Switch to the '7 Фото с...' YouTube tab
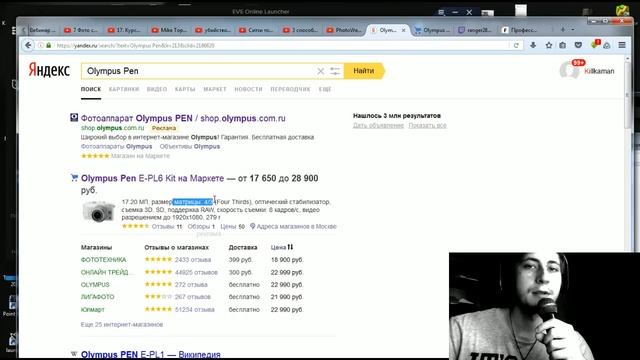The width and height of the screenshot is (640, 360). coord(81,30)
